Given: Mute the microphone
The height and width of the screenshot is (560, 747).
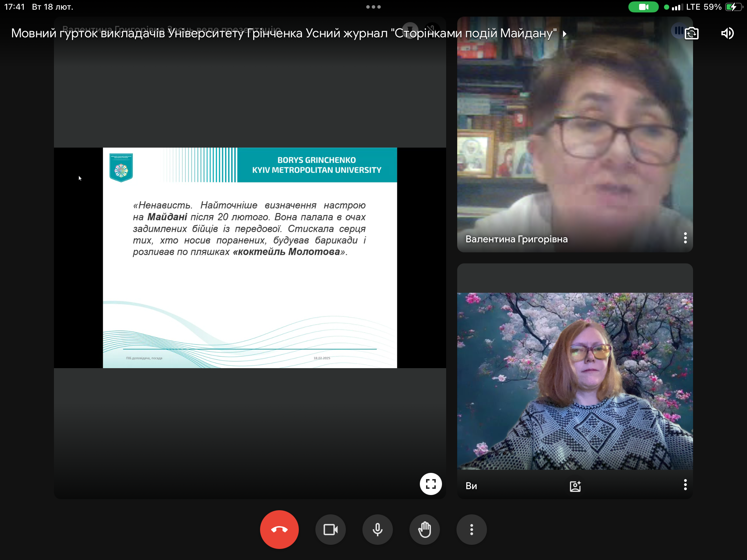Looking at the screenshot, I should [377, 529].
